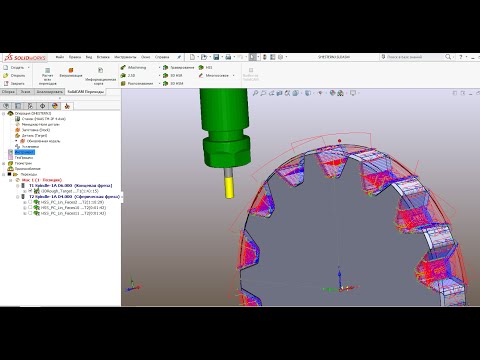This screenshot has height=360, width=480.
Task: Click the Закрыть button
Action: (x=14, y=84)
